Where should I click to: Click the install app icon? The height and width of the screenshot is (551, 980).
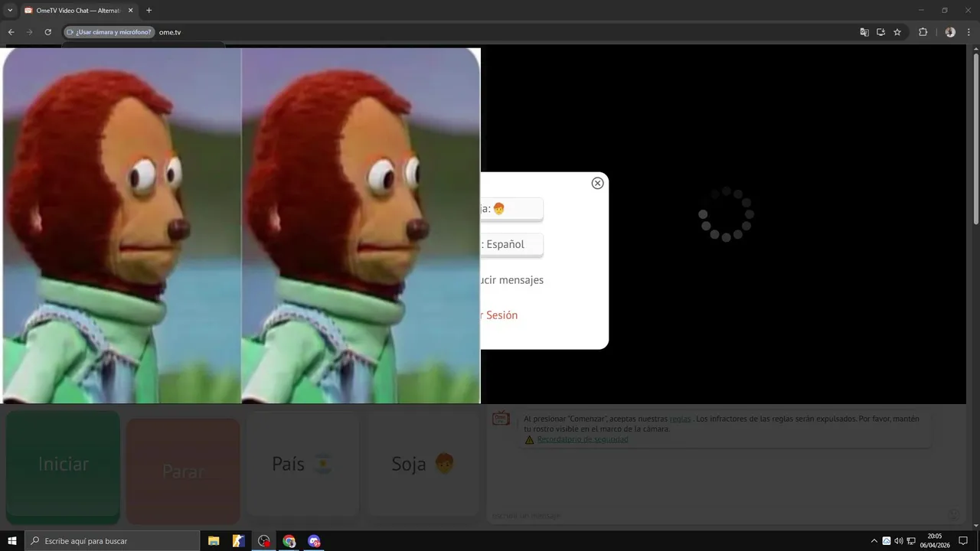pyautogui.click(x=880, y=32)
